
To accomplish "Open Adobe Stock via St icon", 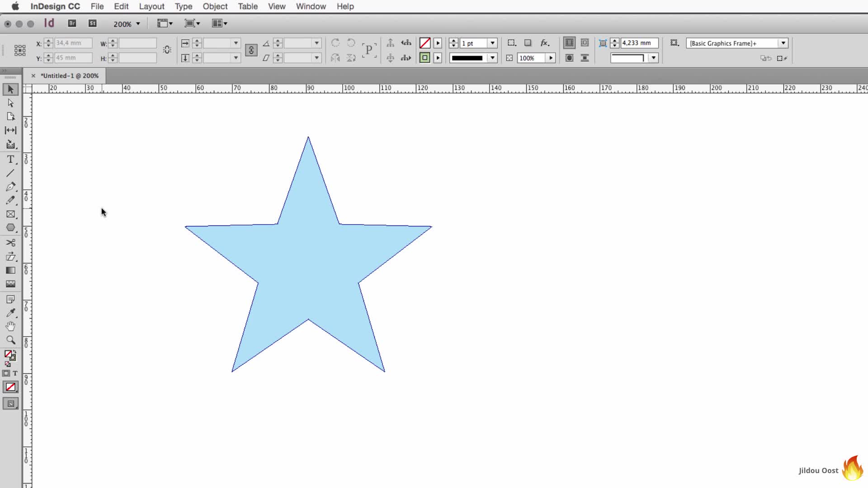I will [93, 23].
